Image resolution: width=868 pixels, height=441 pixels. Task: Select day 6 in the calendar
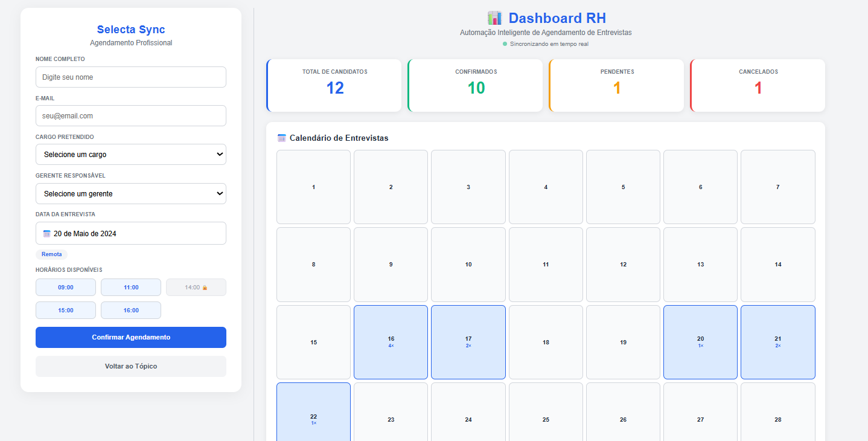click(x=700, y=187)
